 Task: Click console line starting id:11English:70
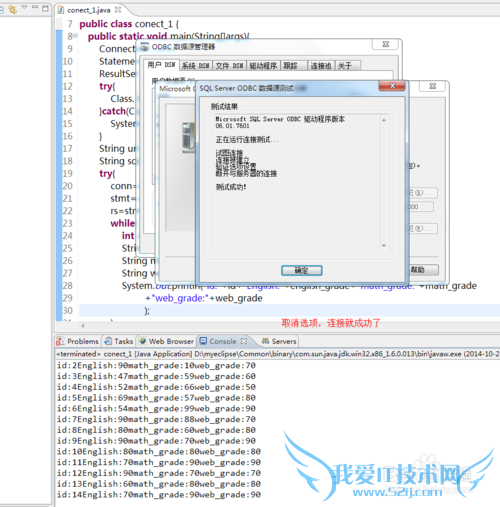pyautogui.click(x=159, y=462)
